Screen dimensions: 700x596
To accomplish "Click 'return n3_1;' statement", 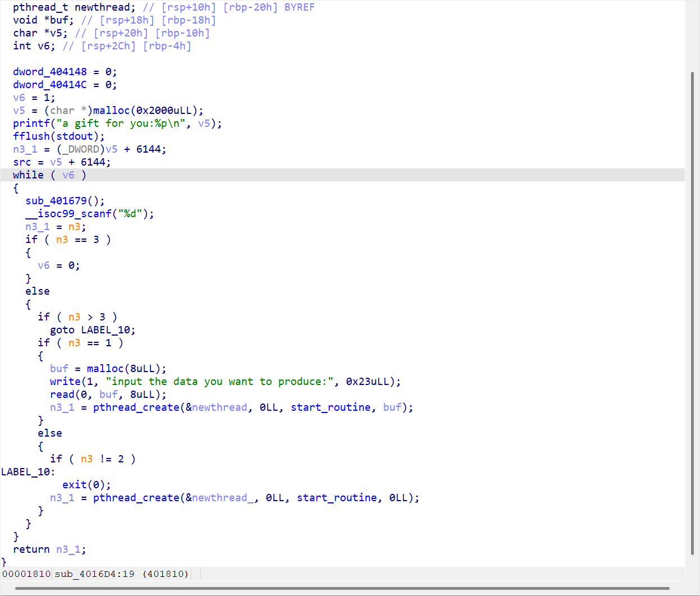I will [x=50, y=549].
